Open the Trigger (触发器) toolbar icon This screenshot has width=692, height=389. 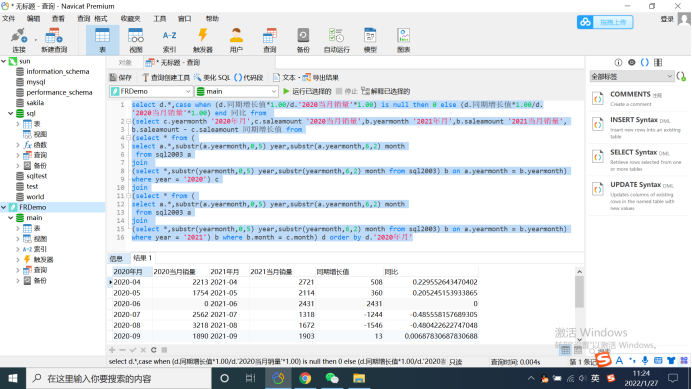203,40
